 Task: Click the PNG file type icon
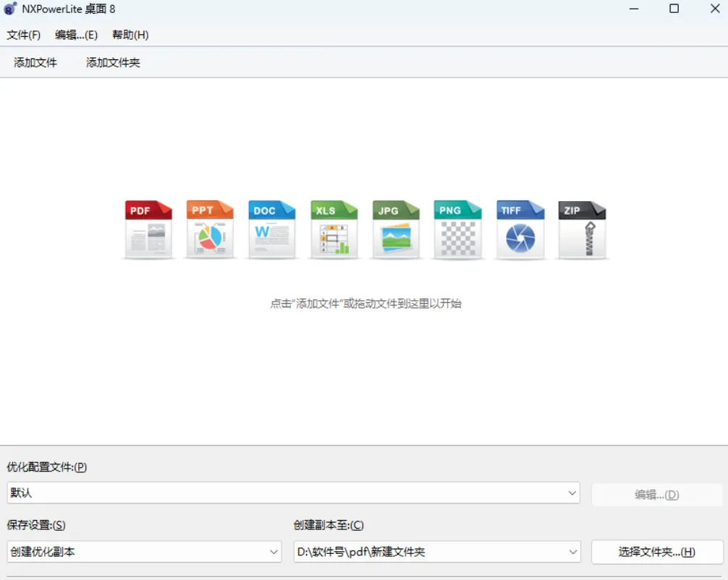point(458,229)
